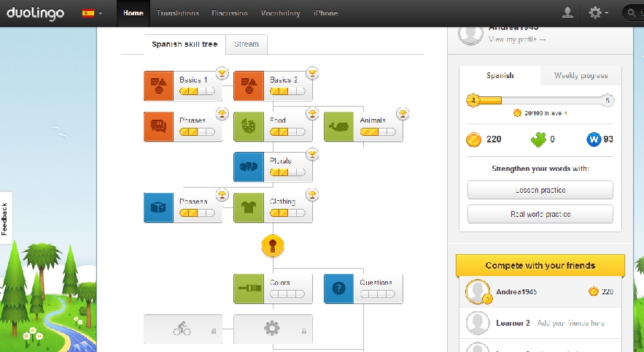Open the Phrases skill icon
Viewport: 644px width, 352px height.
pos(158,126)
